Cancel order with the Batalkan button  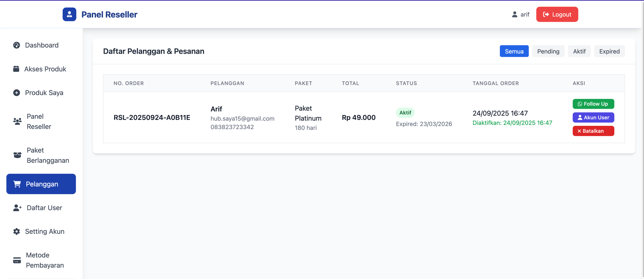[x=593, y=131]
